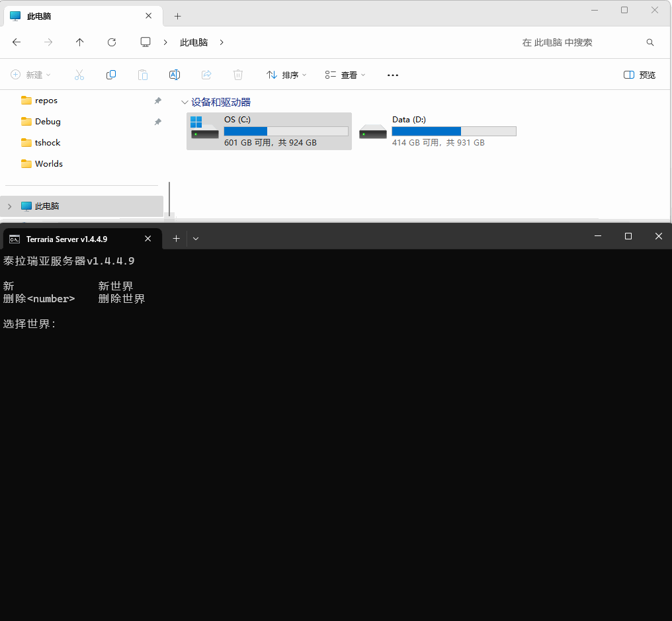Image resolution: width=672 pixels, height=621 pixels.
Task: Open the three-dots more options menu
Action: click(x=393, y=75)
